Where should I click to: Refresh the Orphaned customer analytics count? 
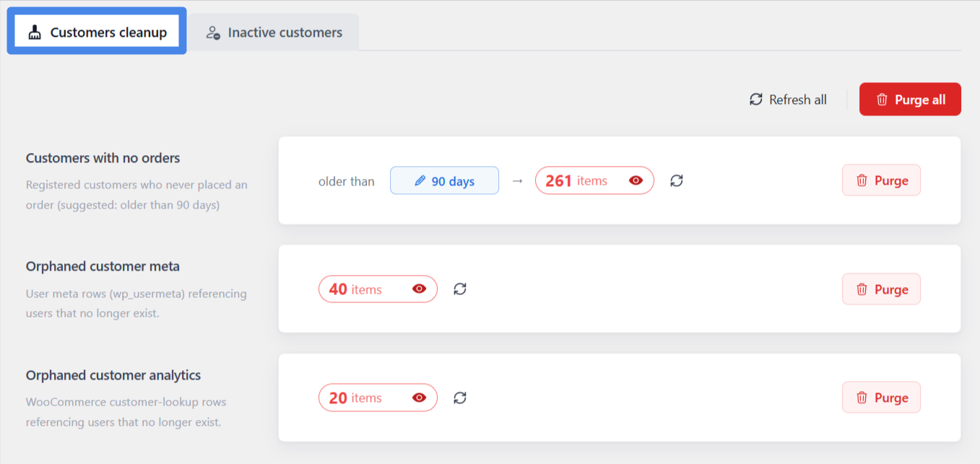(460, 398)
